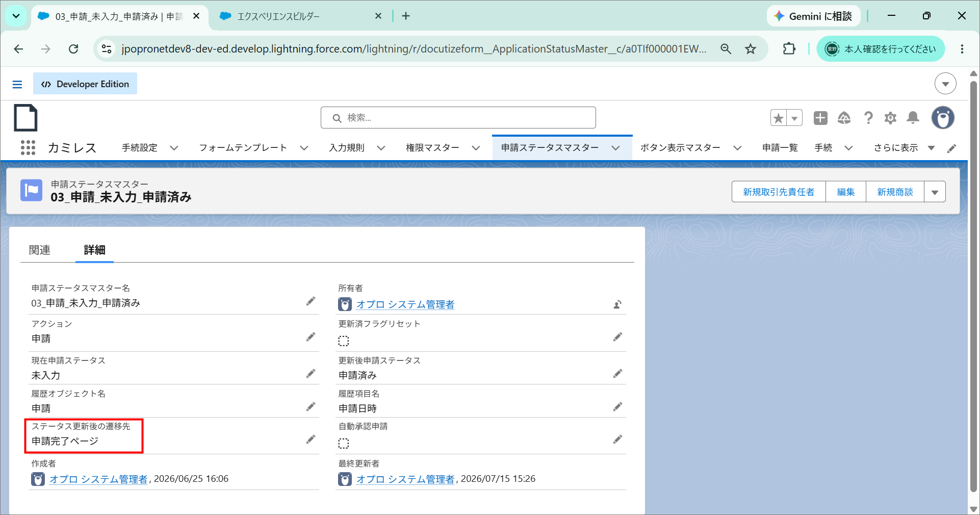Click in the 検索 search field
The width and height of the screenshot is (980, 515).
(458, 118)
